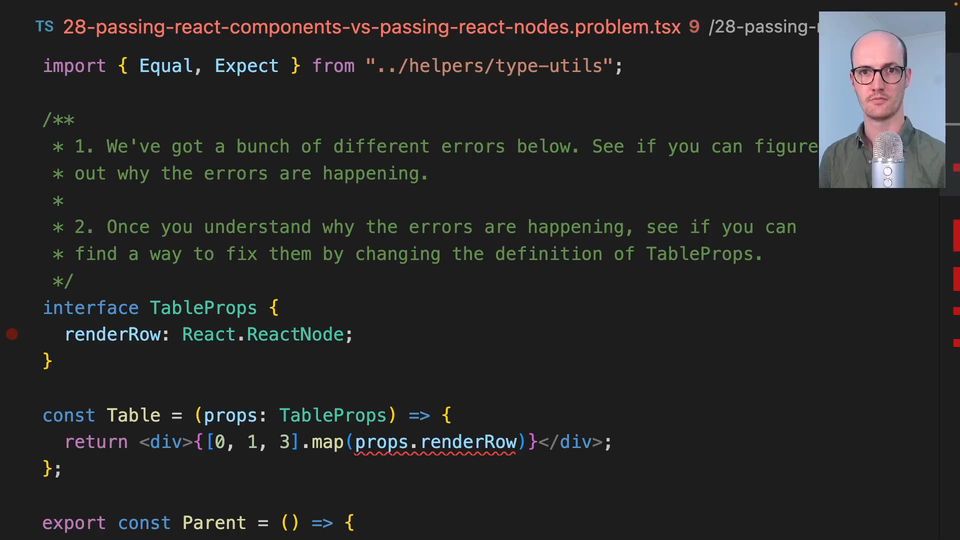
Task: Click the TableProps interface name declaration
Action: [x=203, y=308]
